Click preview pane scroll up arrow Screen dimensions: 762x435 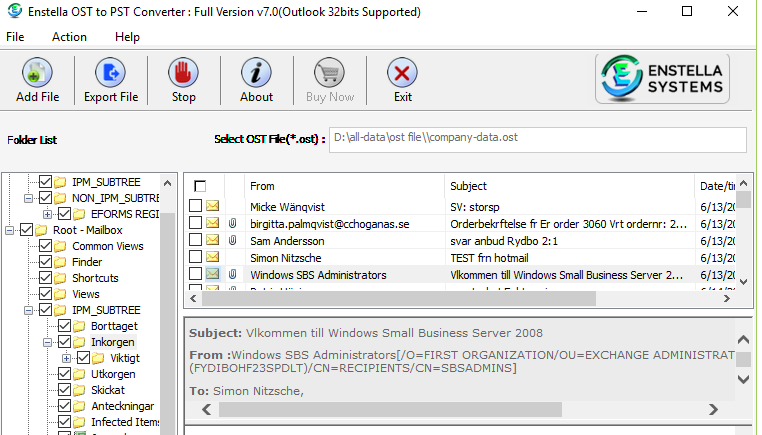[744, 340]
